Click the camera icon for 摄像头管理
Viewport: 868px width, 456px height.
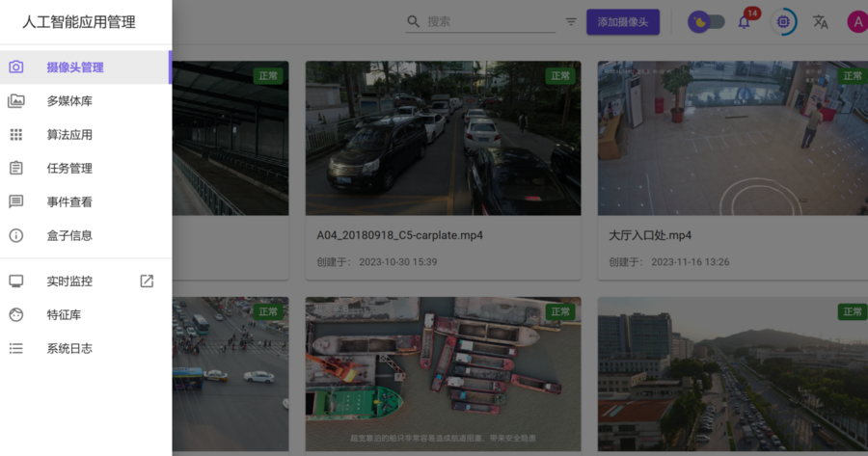(x=16, y=67)
